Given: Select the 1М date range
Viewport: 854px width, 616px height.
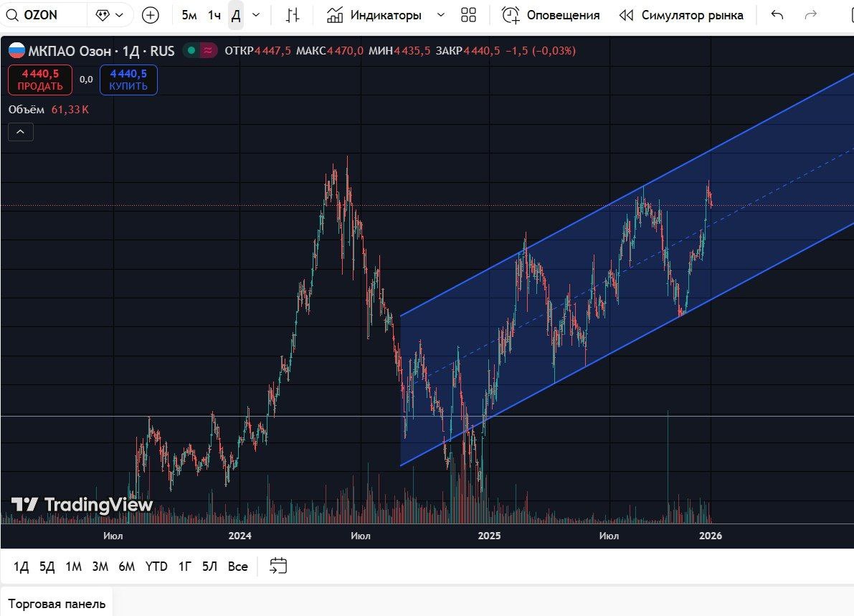Looking at the screenshot, I should click(x=74, y=567).
